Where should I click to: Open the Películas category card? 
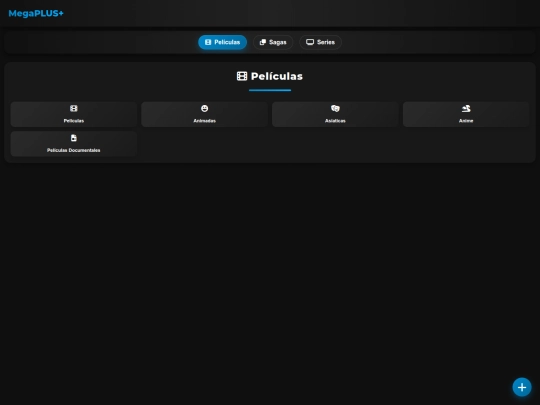click(74, 114)
